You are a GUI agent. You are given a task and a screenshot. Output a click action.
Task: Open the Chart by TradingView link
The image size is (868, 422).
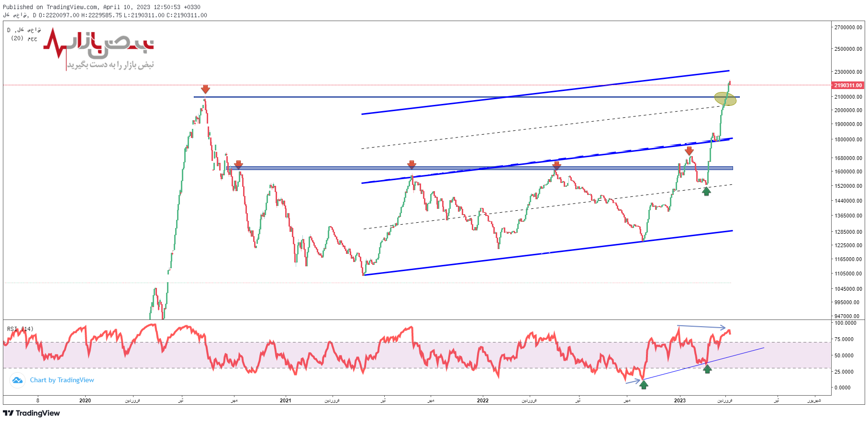[x=62, y=380]
